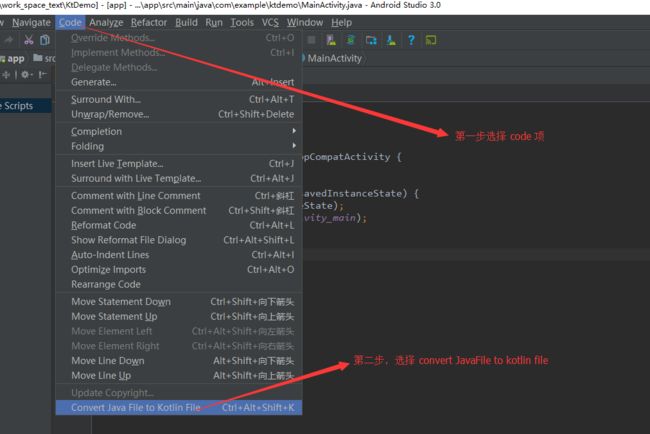Image resolution: width=650 pixels, height=434 pixels.
Task: Choose Surround With... menu entry
Action: pos(179,99)
